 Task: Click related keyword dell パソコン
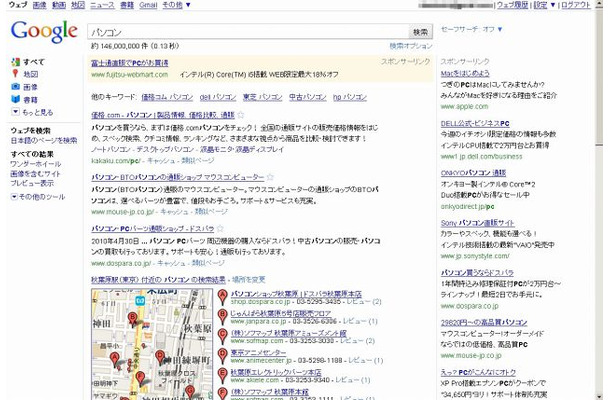point(218,97)
